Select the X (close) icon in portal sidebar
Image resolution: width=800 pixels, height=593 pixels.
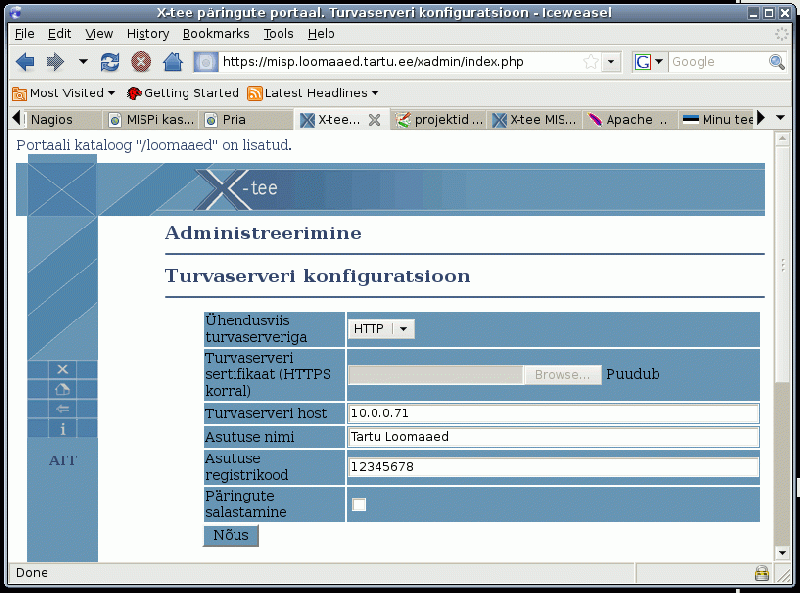[62, 369]
